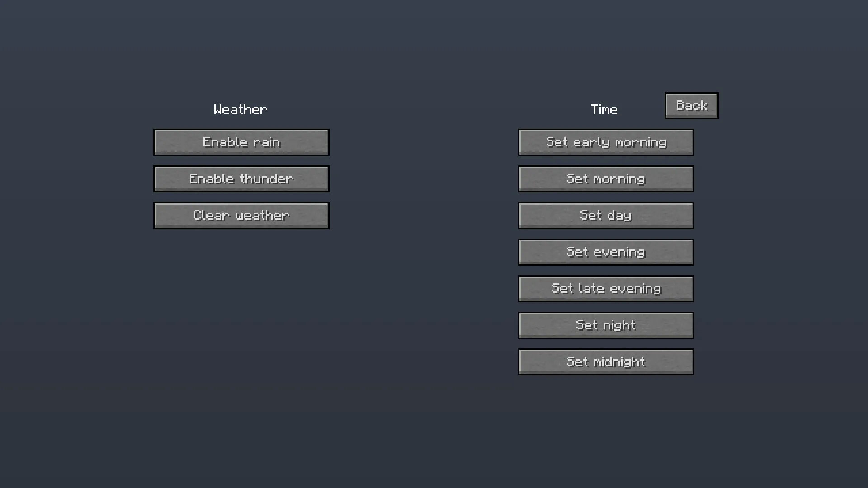Screen dimensions: 868x488
Task: Advance time to evening
Action: tap(606, 252)
